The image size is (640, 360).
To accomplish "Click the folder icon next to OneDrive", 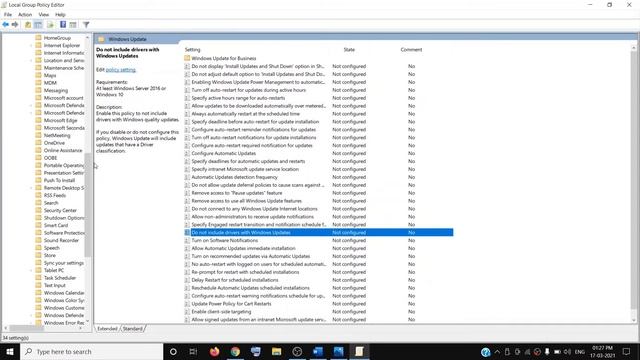I will 38,143.
